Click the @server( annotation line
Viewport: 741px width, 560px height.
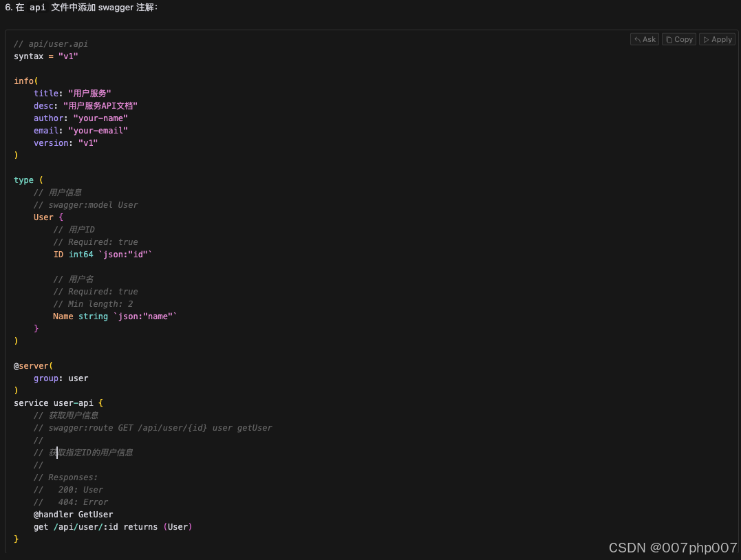click(33, 365)
